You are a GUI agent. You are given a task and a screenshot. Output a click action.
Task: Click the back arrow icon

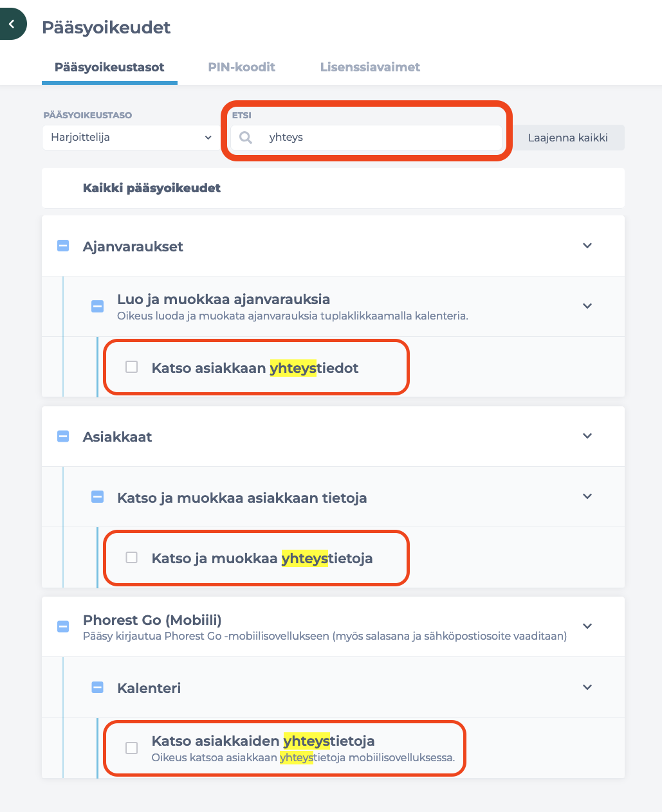12,24
